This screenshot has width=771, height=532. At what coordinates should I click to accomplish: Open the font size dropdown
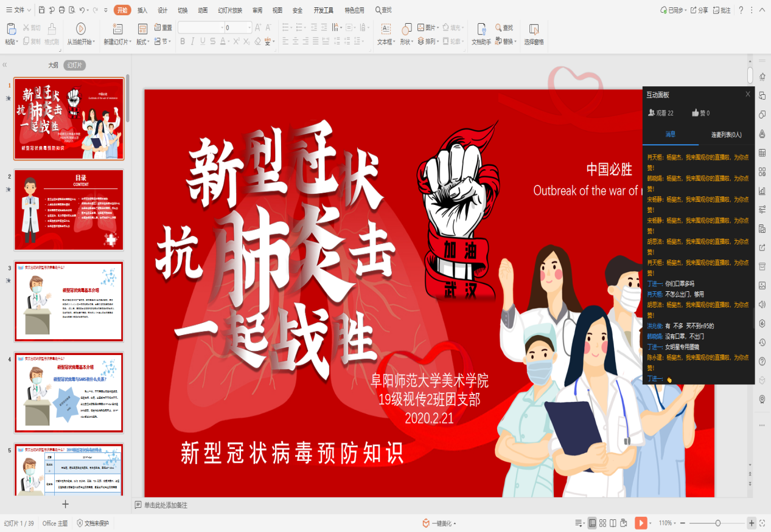coord(249,28)
